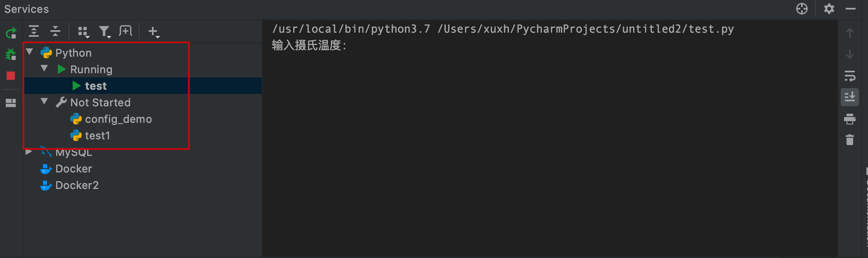
Task: Click the Print console icon
Action: tap(850, 119)
